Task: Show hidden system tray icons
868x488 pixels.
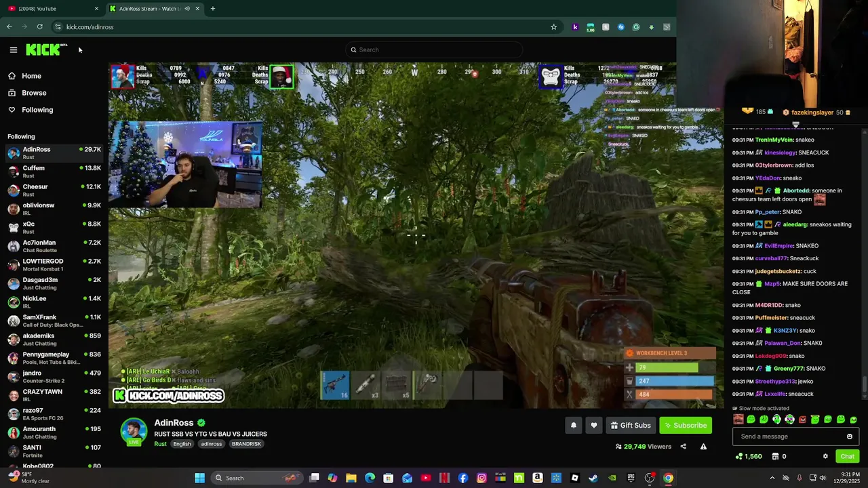Action: tap(772, 478)
